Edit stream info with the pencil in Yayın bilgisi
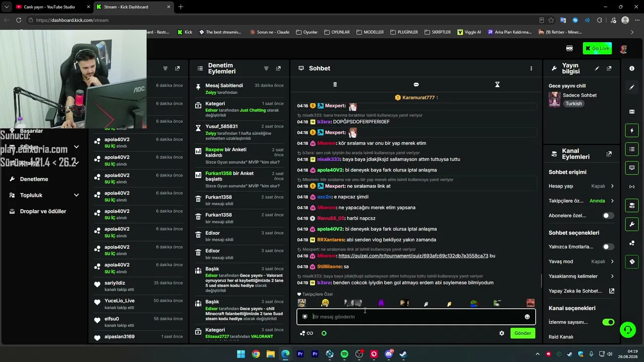Screen dimensions: 644x362 click(x=597, y=68)
